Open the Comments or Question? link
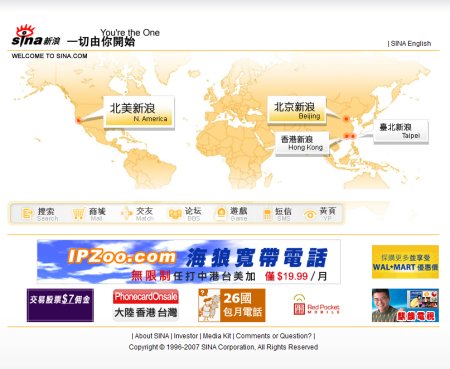 [274, 336]
